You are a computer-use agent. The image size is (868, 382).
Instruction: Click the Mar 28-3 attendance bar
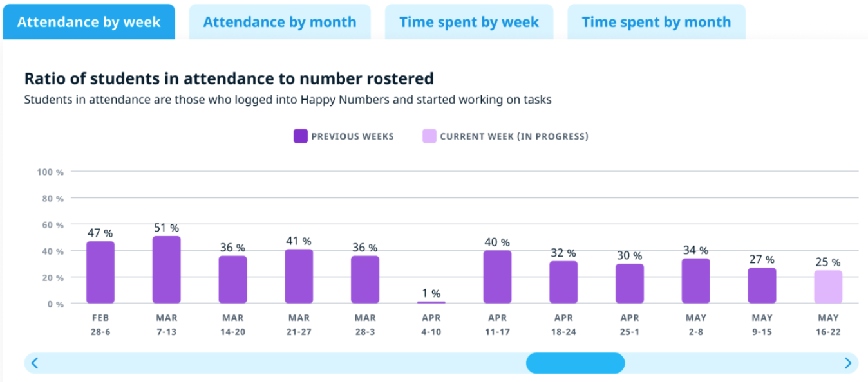(365, 280)
